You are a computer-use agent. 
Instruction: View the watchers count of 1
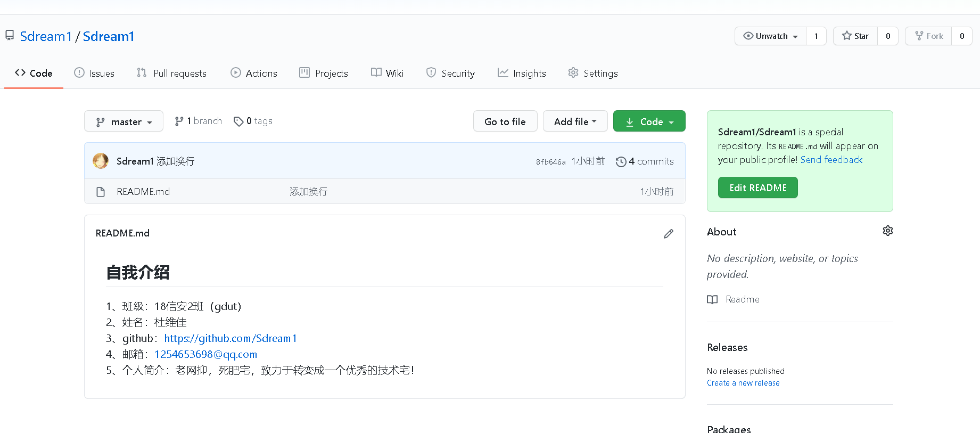(x=816, y=36)
